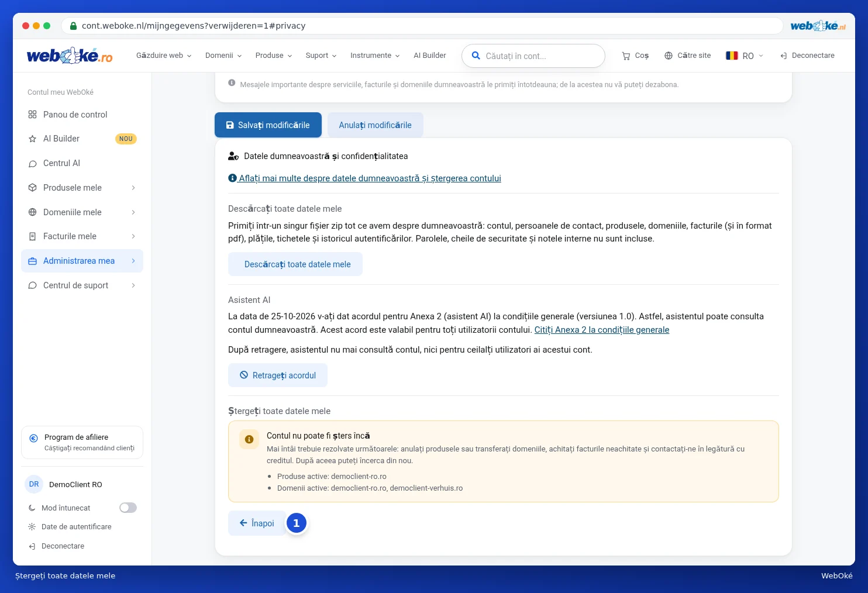868x593 pixels.
Task: Click the Panou de control grid icon
Action: tap(33, 115)
